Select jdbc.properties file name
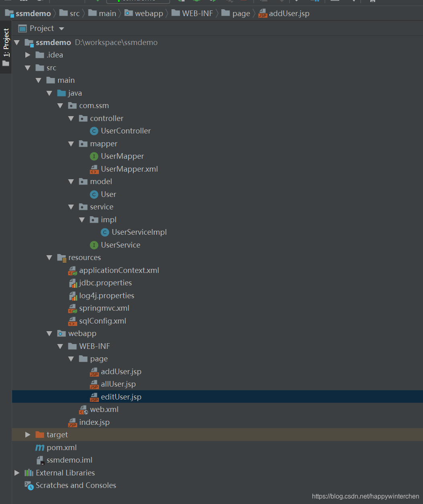This screenshot has width=423, height=504. (105, 283)
